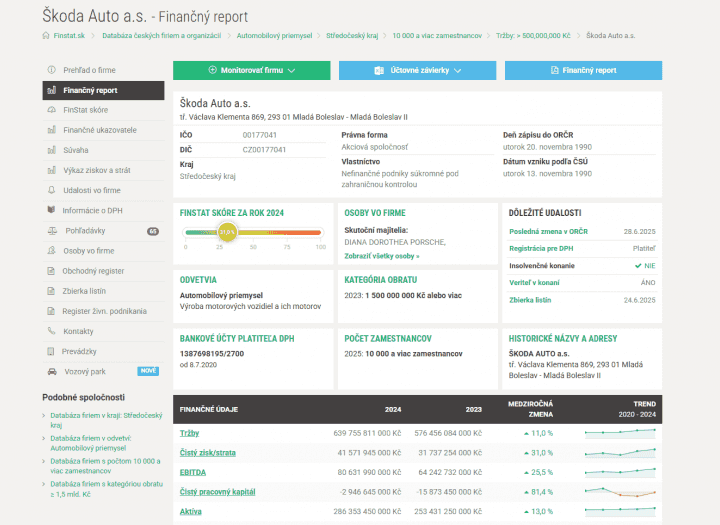Open the Tržby row link
This screenshot has width=720, height=525.
[x=189, y=433]
